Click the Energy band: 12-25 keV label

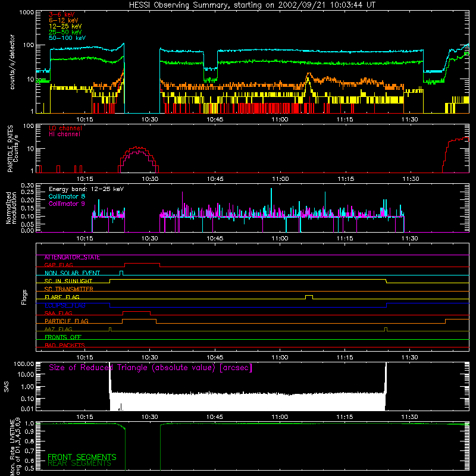coord(86,189)
